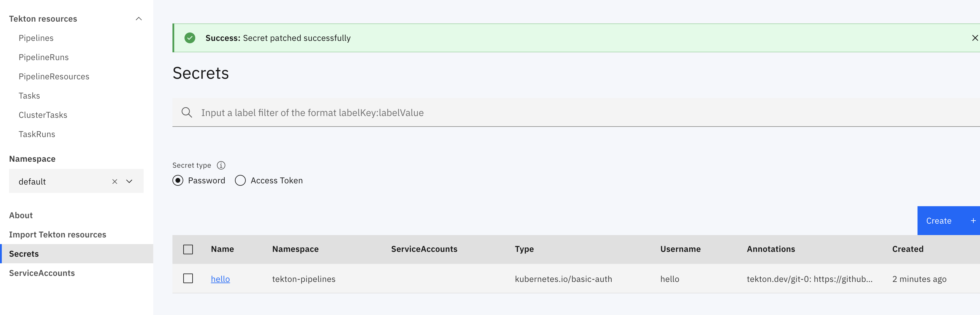Viewport: 980px width, 315px height.
Task: Collapse the Tekton resources section
Action: tap(138, 18)
